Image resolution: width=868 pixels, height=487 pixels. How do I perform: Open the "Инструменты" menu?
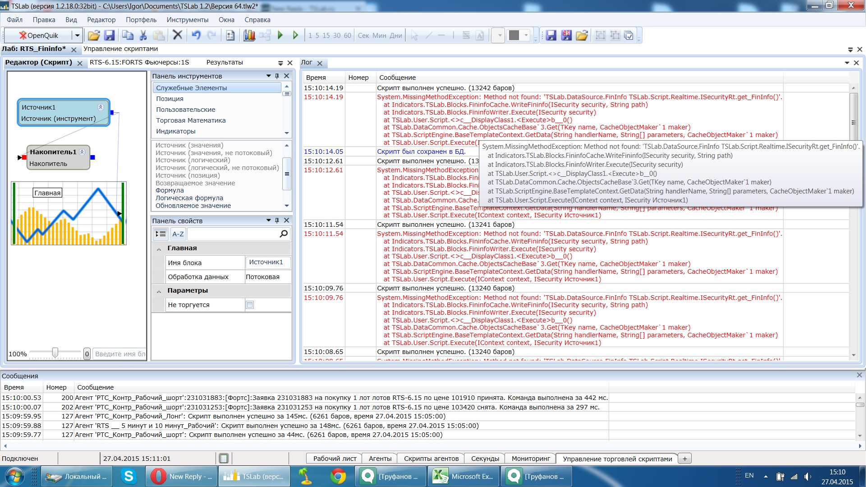[x=187, y=20]
